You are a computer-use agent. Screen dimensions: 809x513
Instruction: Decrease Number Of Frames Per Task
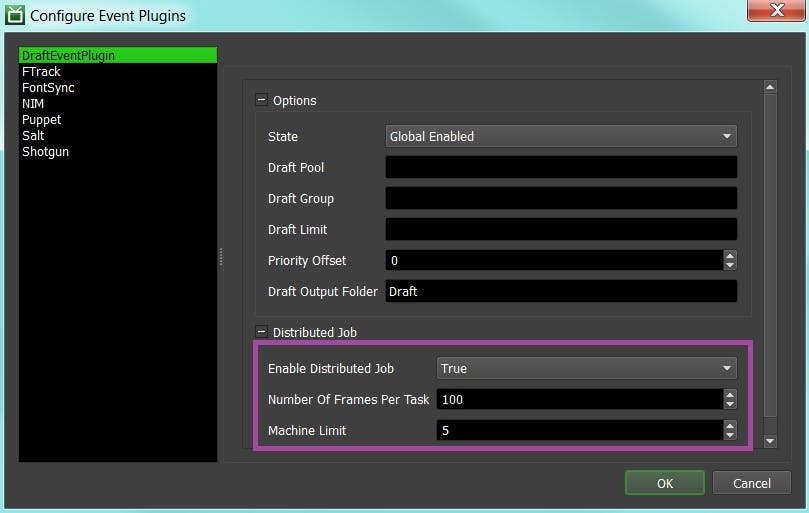[730, 404]
